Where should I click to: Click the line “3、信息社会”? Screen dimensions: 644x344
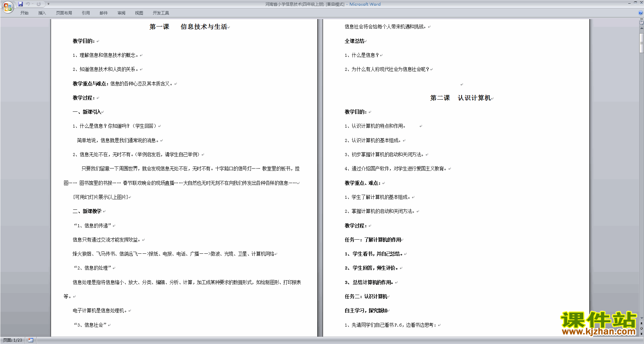point(90,325)
